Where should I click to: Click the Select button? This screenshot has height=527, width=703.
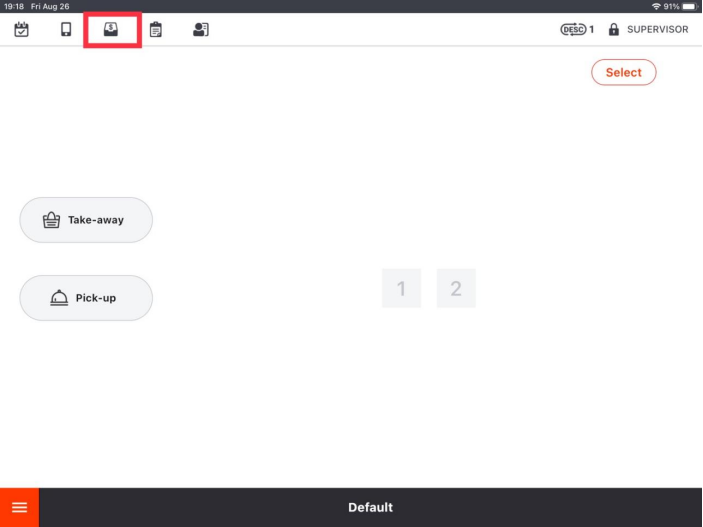624,72
